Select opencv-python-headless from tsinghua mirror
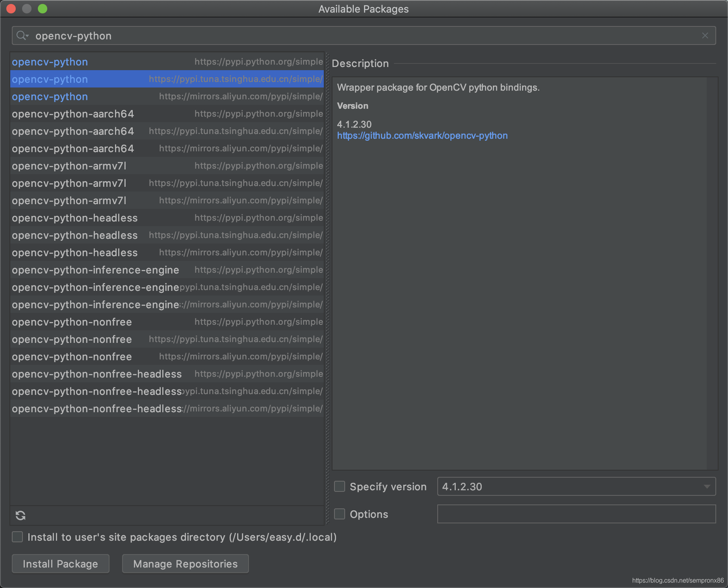Screen dimensions: 728x588 167,235
